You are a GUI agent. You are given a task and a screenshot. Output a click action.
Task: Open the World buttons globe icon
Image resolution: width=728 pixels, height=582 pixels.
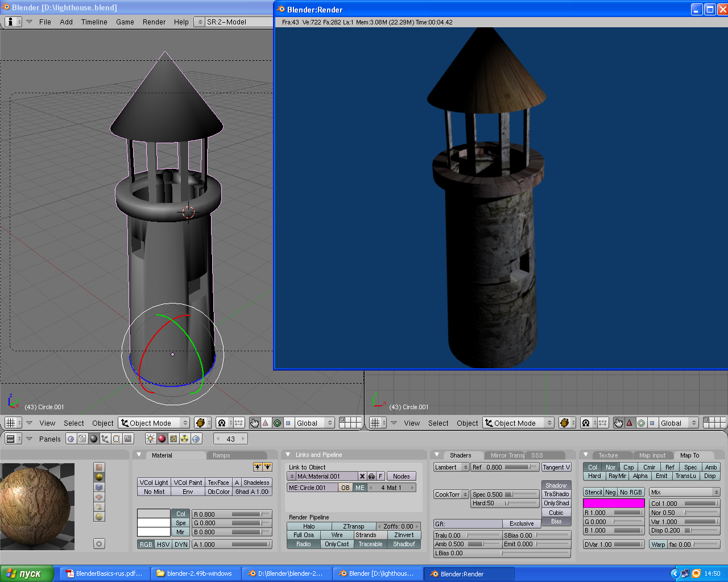point(196,439)
